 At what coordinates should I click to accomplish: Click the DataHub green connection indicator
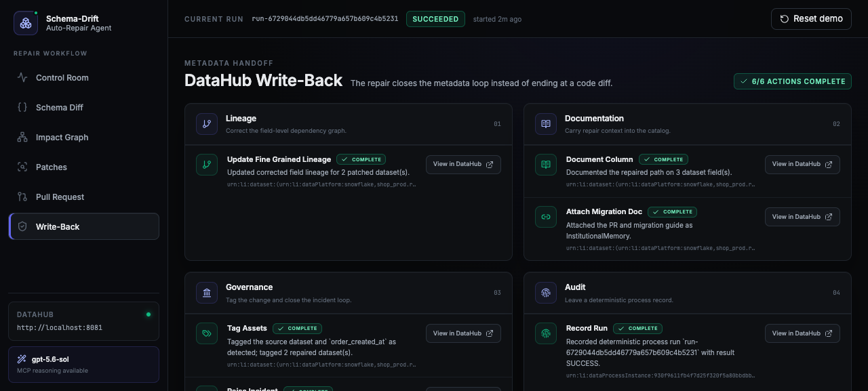pos(149,314)
